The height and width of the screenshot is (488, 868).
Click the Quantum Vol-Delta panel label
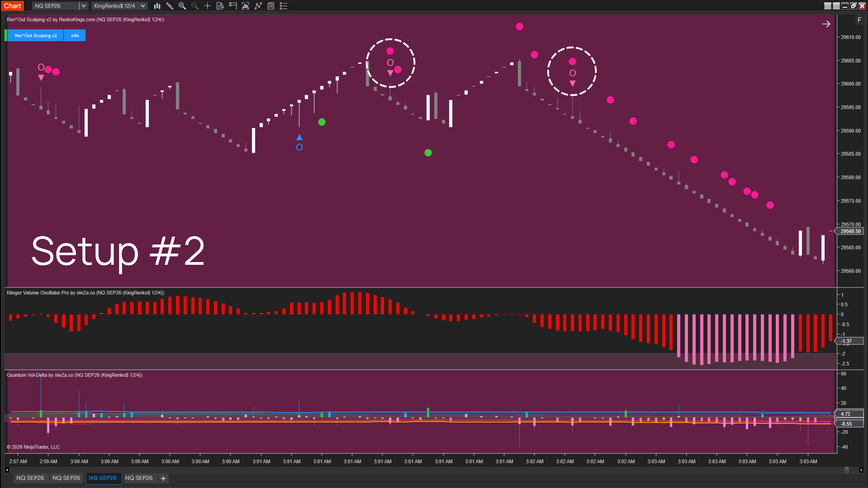[75, 375]
